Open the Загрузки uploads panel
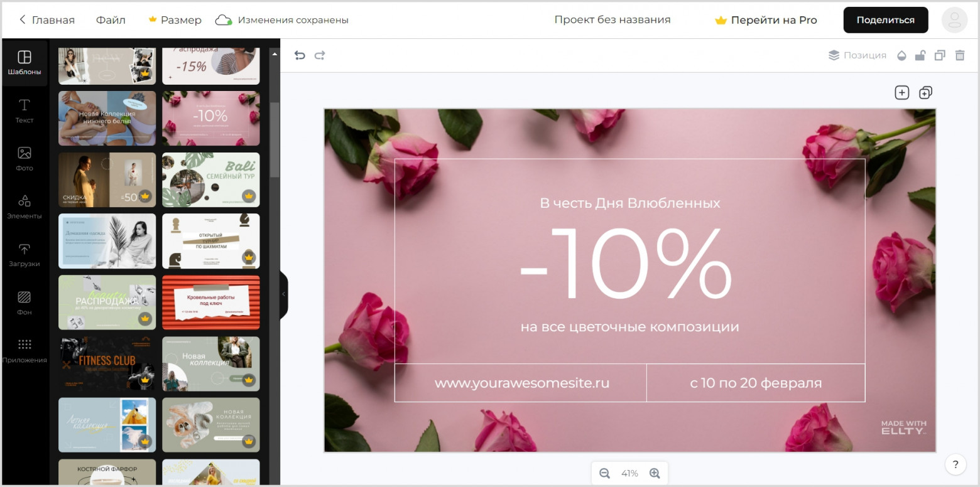Screen dimensions: 980x487 (24, 255)
